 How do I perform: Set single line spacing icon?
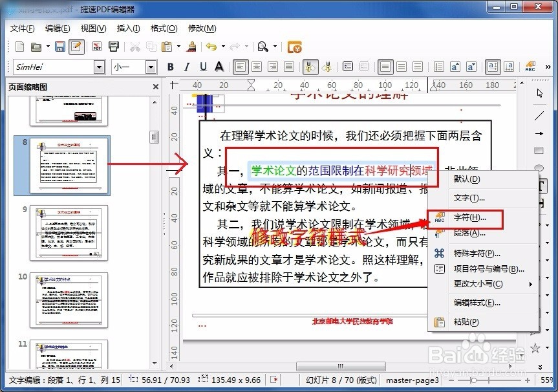coord(385,67)
